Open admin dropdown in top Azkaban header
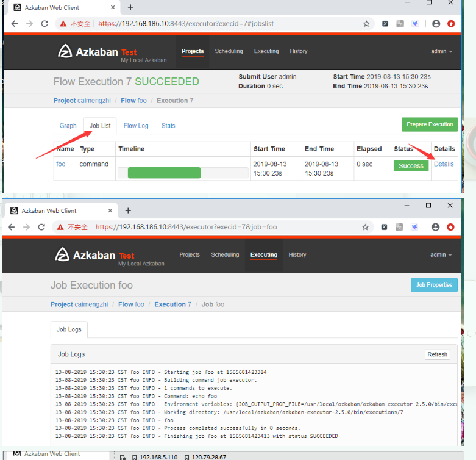 pos(441,51)
